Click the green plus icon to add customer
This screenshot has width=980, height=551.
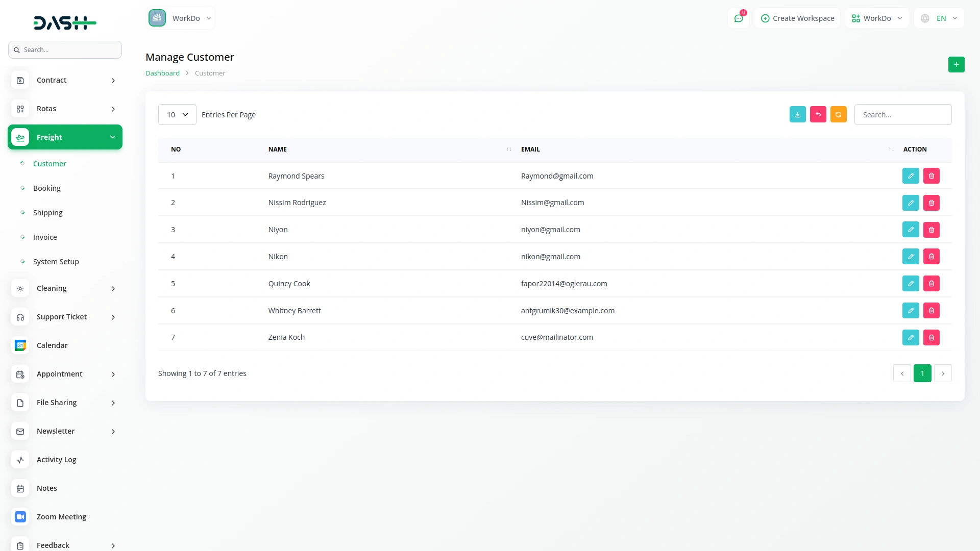point(957,64)
